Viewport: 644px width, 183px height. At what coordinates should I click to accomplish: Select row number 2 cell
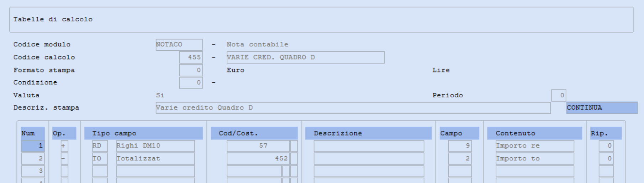click(x=33, y=158)
